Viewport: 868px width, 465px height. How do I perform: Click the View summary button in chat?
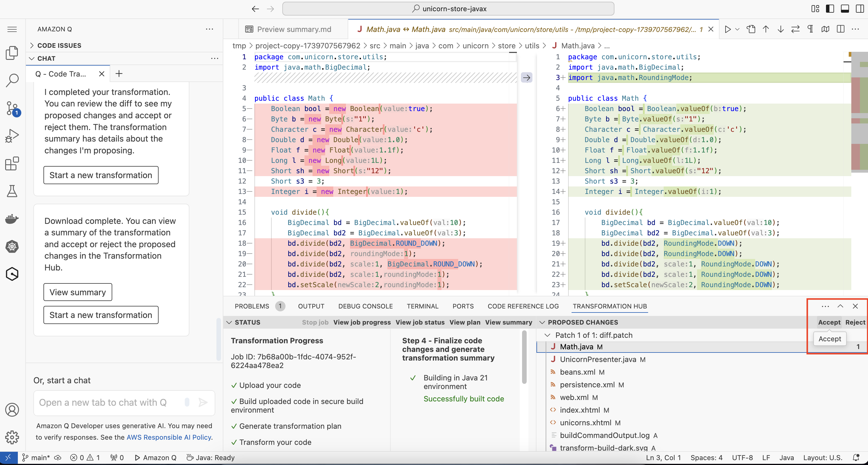tap(77, 292)
